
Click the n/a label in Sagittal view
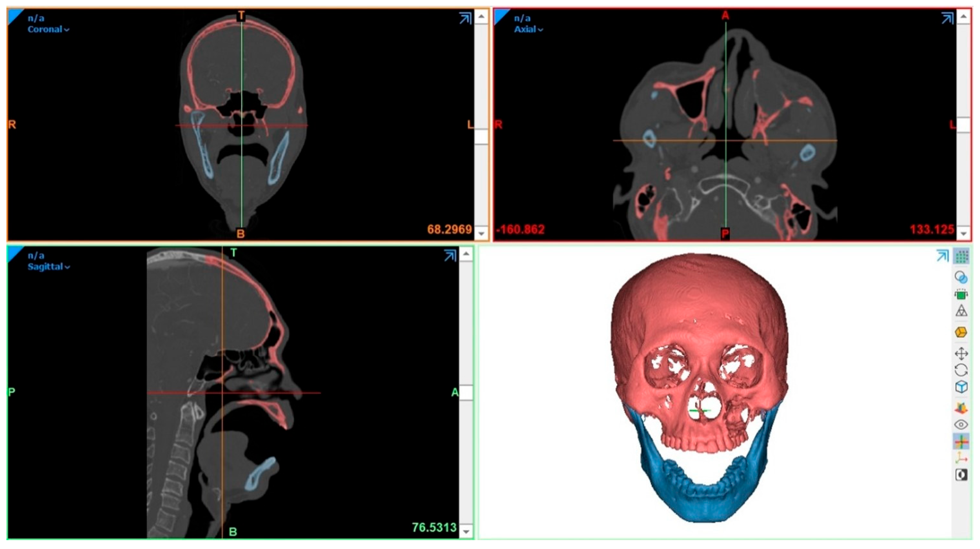coord(36,255)
